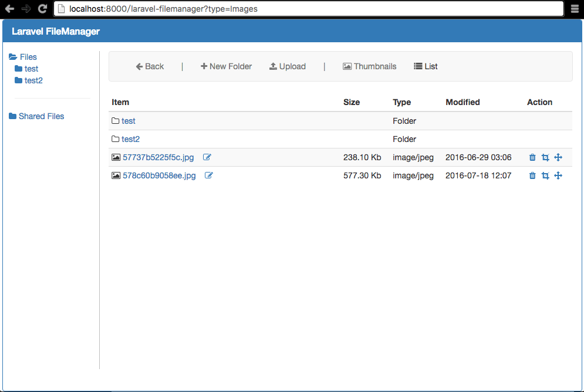Switch to List view

tap(425, 66)
